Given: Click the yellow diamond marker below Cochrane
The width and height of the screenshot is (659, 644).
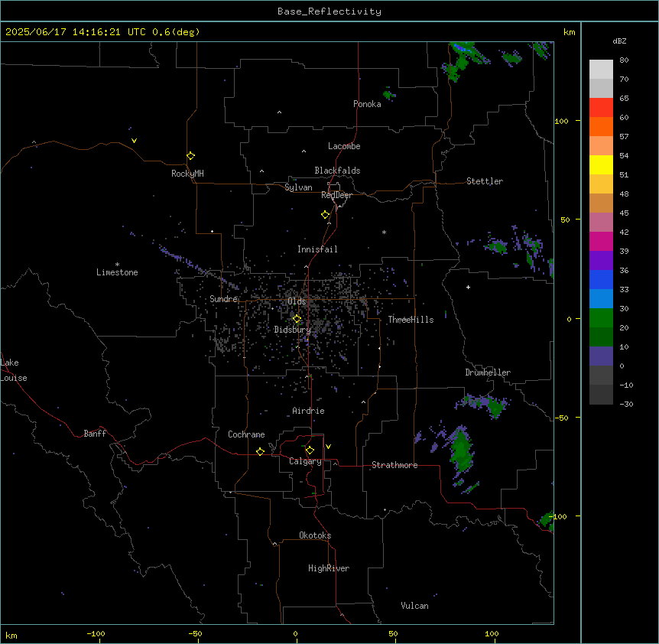Looking at the screenshot, I should click(x=260, y=451).
